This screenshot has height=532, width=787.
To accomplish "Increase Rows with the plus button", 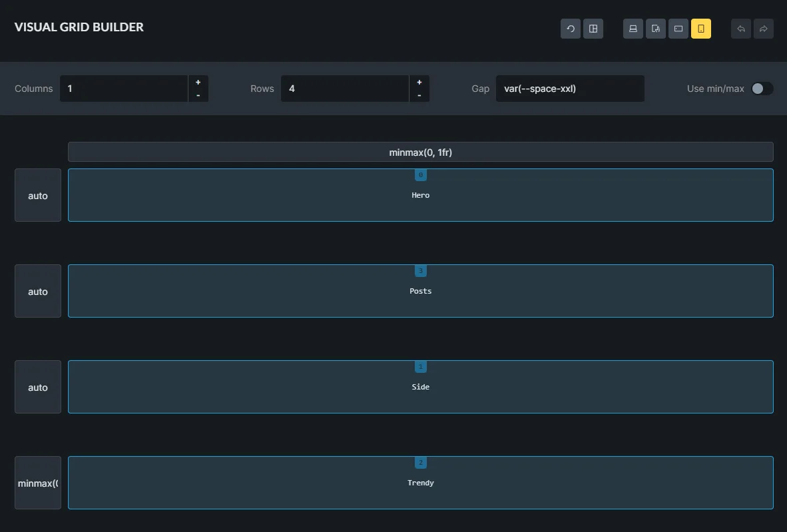I will (419, 83).
